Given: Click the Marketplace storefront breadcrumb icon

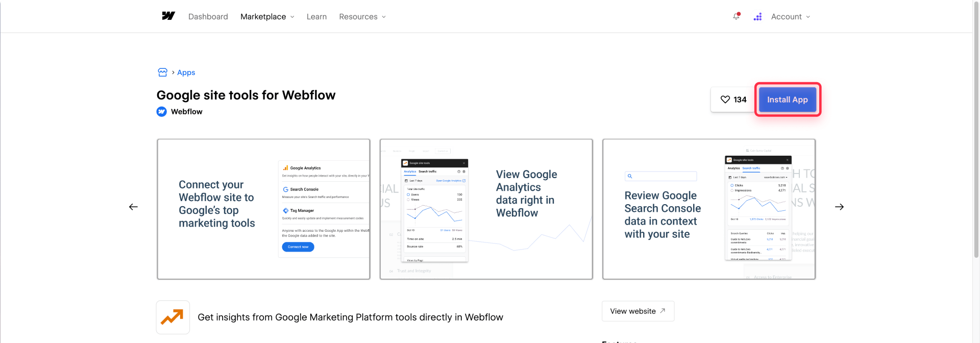Looking at the screenshot, I should 162,72.
